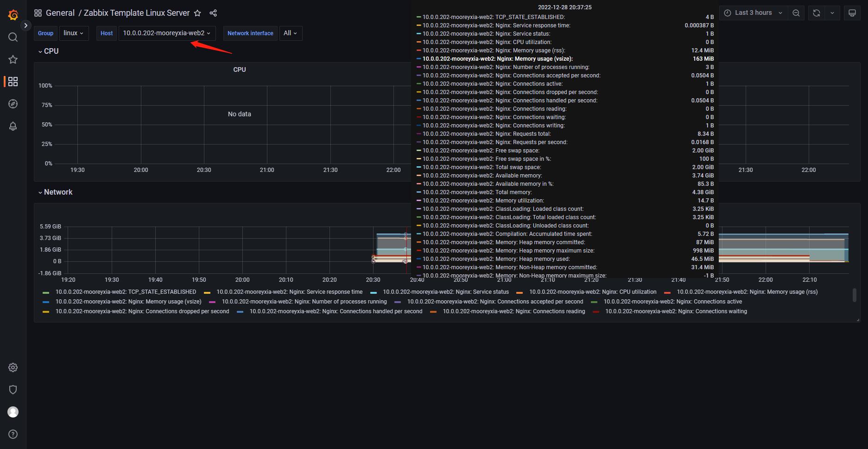Viewport: 868px width, 449px height.
Task: Open the search dashboards icon
Action: tap(13, 37)
